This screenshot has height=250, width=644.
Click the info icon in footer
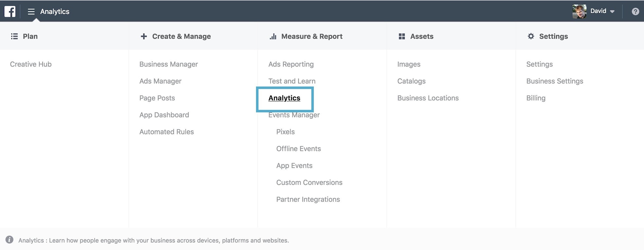point(10,240)
